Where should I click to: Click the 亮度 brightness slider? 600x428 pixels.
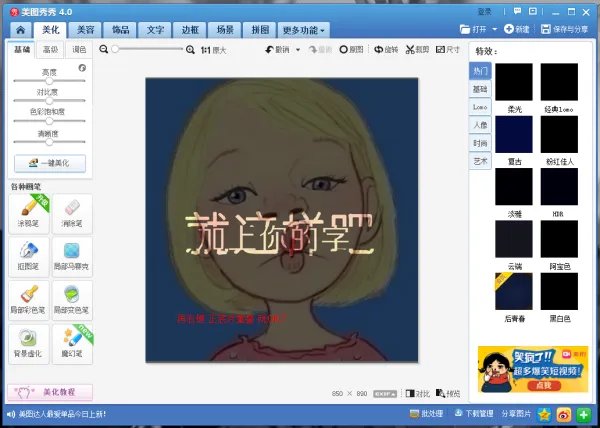pyautogui.click(x=49, y=81)
